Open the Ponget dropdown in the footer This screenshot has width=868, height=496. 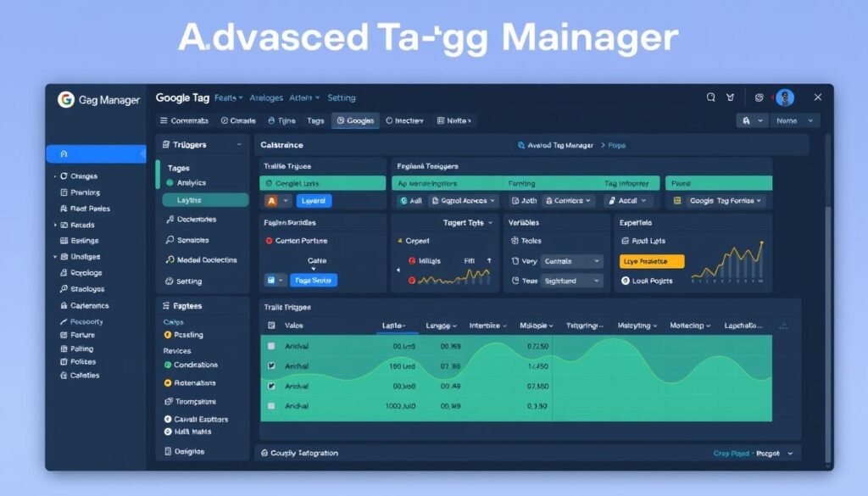point(774,454)
